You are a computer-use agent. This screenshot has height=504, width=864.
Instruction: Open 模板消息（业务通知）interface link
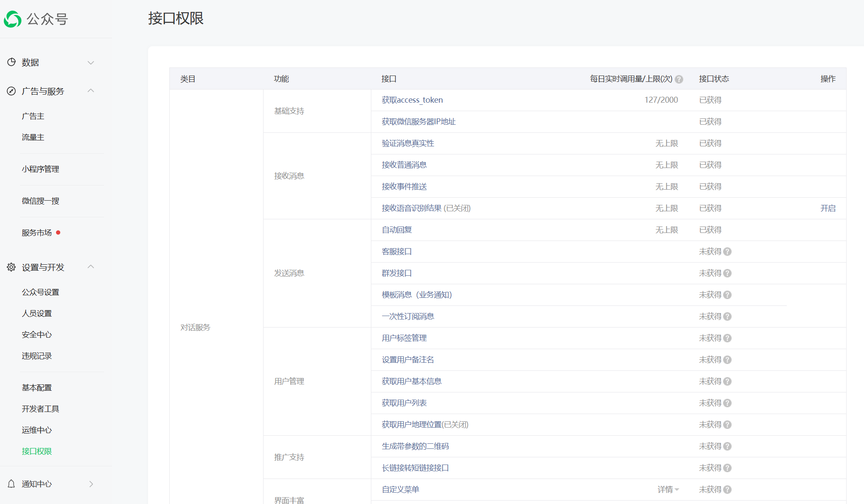(417, 295)
